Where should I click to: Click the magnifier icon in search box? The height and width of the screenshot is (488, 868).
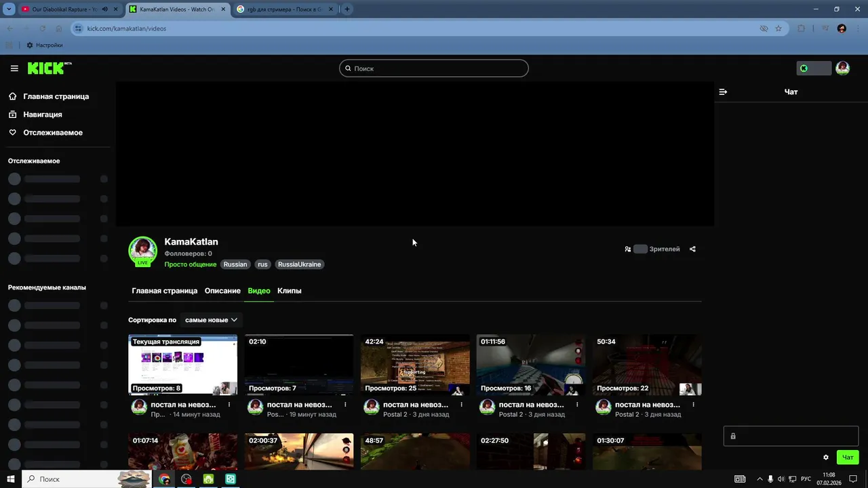pos(349,68)
